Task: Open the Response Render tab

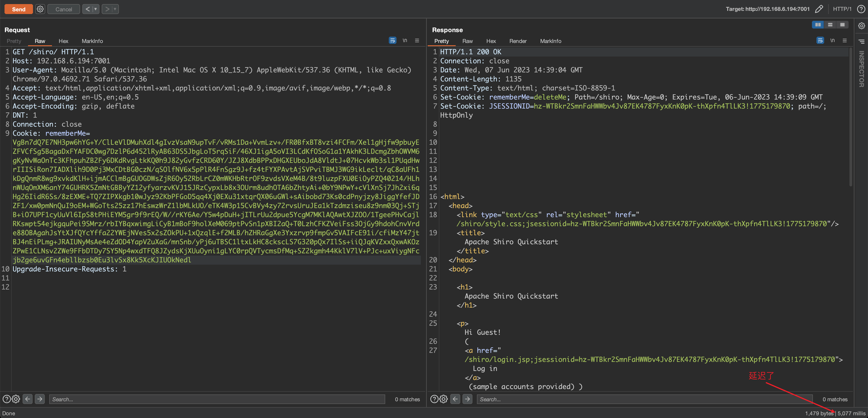Action: (x=518, y=41)
